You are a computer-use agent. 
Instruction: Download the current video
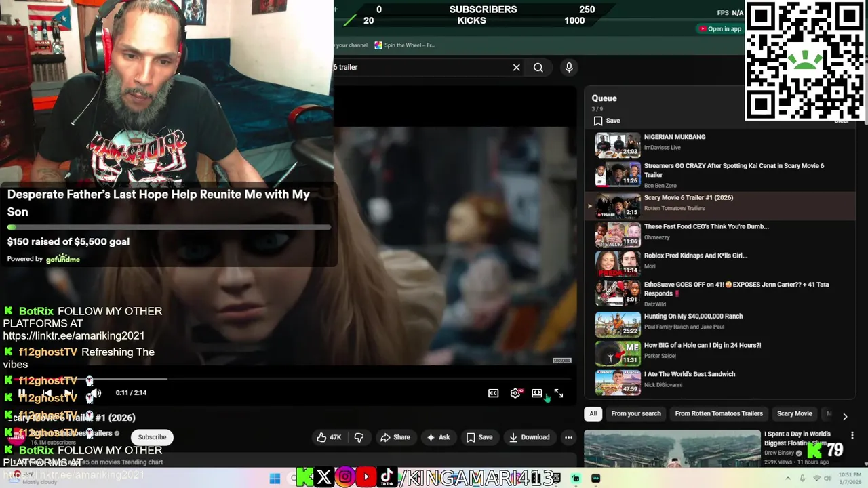[x=530, y=437]
